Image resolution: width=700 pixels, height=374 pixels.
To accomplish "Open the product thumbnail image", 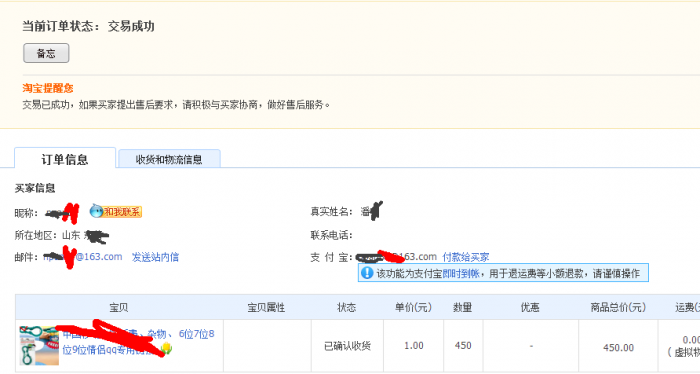I will pos(39,345).
